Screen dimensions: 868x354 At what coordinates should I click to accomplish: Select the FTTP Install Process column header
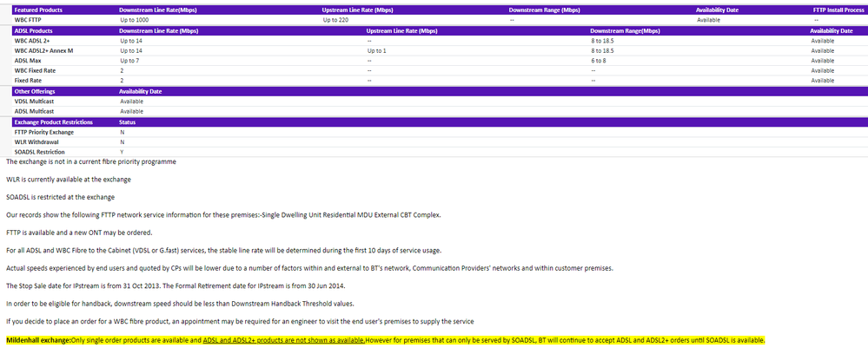[x=838, y=10]
